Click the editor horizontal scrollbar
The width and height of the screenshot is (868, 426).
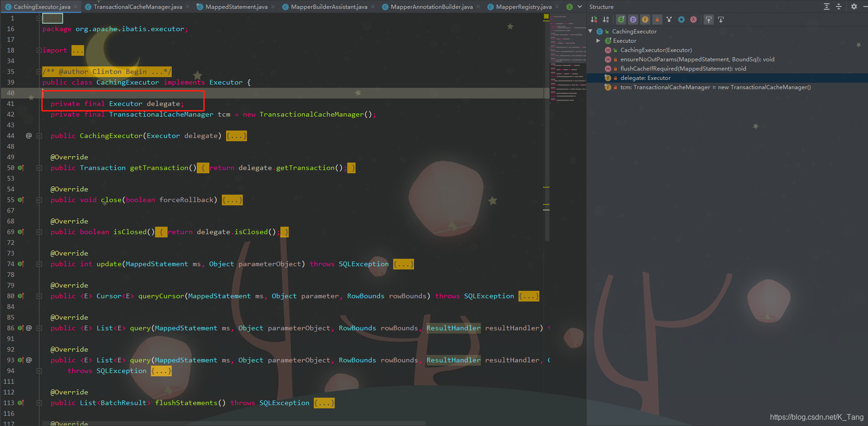click(234, 423)
